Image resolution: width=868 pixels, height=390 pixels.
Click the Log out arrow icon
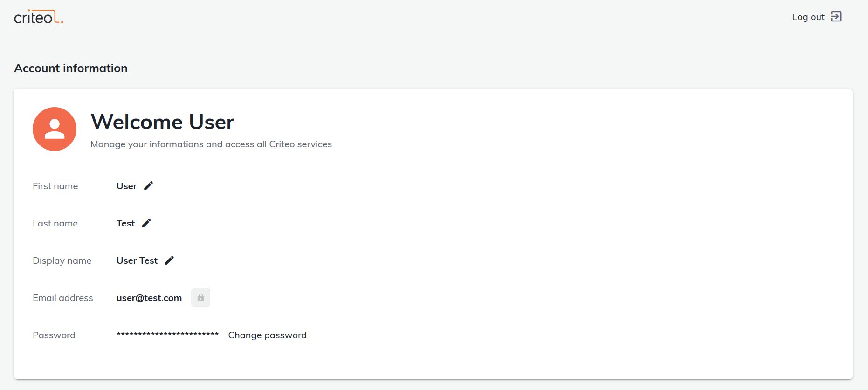click(x=836, y=17)
